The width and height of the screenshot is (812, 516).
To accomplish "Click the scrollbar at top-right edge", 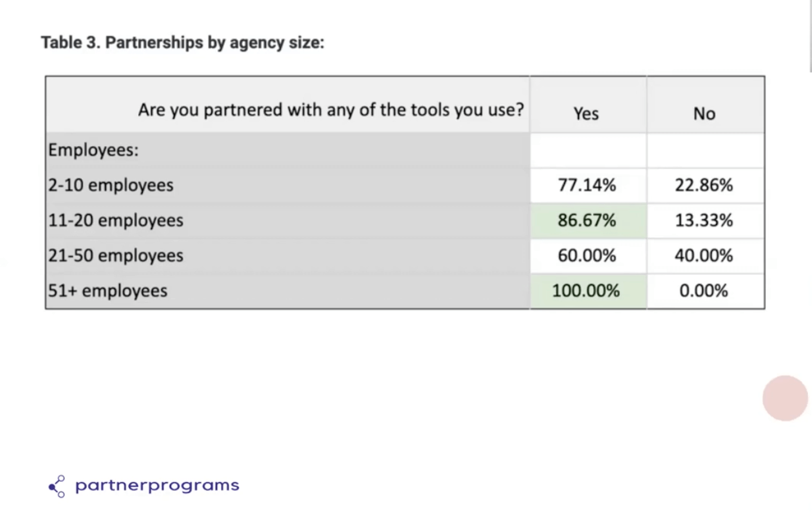I will coord(810,36).
